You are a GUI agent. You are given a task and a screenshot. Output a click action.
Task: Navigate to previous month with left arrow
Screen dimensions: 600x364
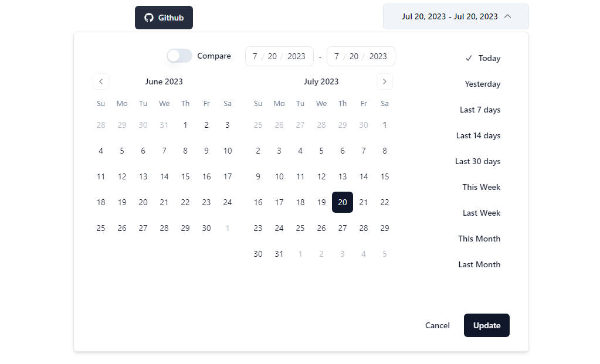100,81
